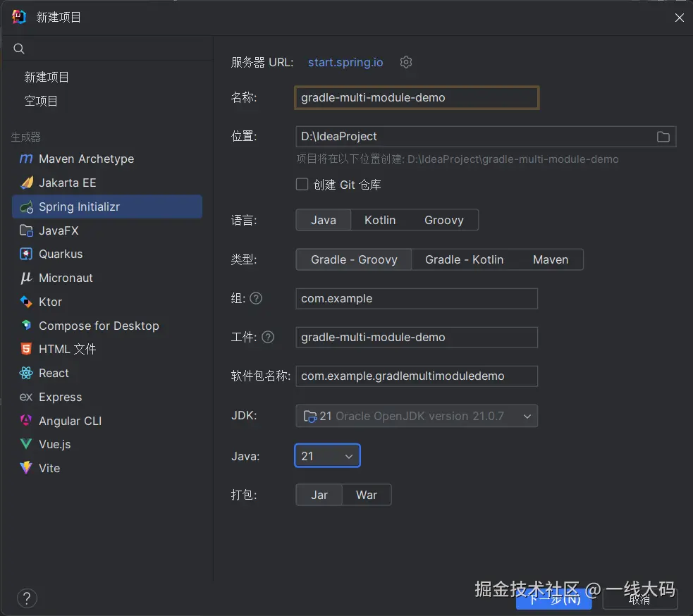Click the Quarkus logo icon
The width and height of the screenshot is (693, 616).
tap(26, 254)
